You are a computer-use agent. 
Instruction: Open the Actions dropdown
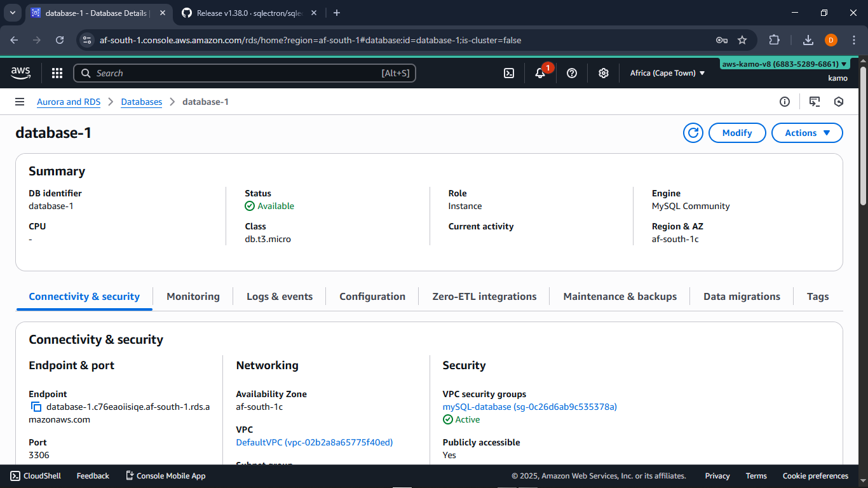click(807, 133)
